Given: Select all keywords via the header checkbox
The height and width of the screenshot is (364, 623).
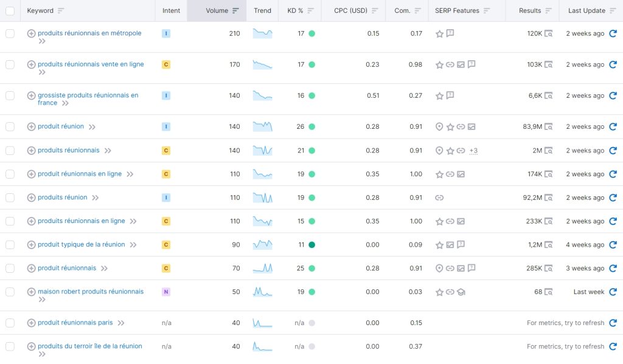Looking at the screenshot, I should 10,10.
